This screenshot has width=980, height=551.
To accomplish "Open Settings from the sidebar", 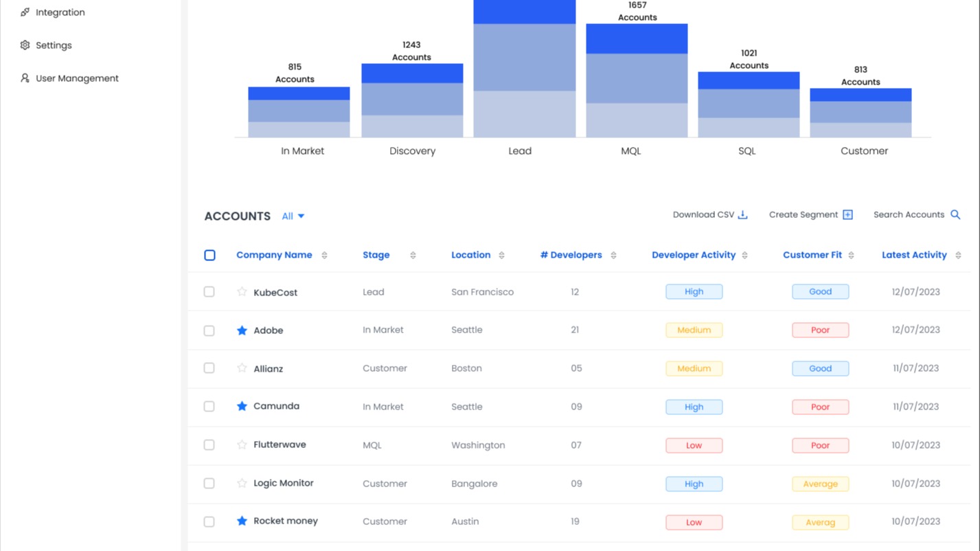I will [x=54, y=45].
